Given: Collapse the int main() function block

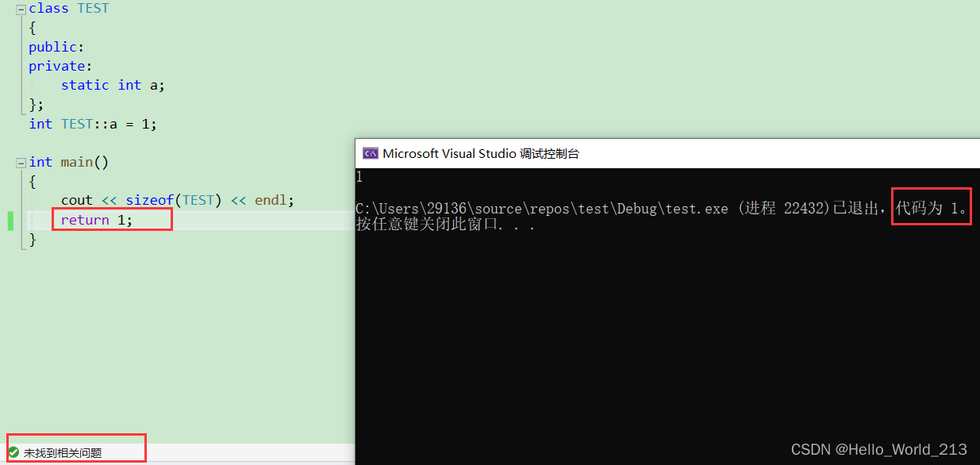Looking at the screenshot, I should coord(21,163).
